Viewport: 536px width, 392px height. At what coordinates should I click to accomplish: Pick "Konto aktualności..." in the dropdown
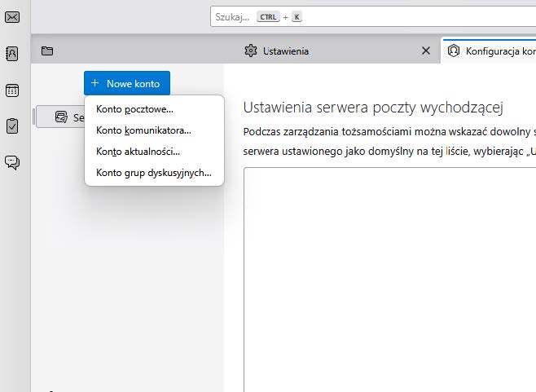tap(138, 152)
